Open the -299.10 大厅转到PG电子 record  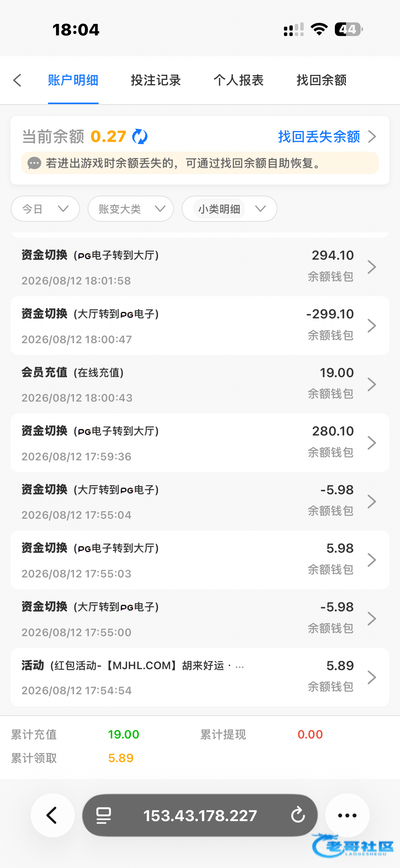pos(200,326)
